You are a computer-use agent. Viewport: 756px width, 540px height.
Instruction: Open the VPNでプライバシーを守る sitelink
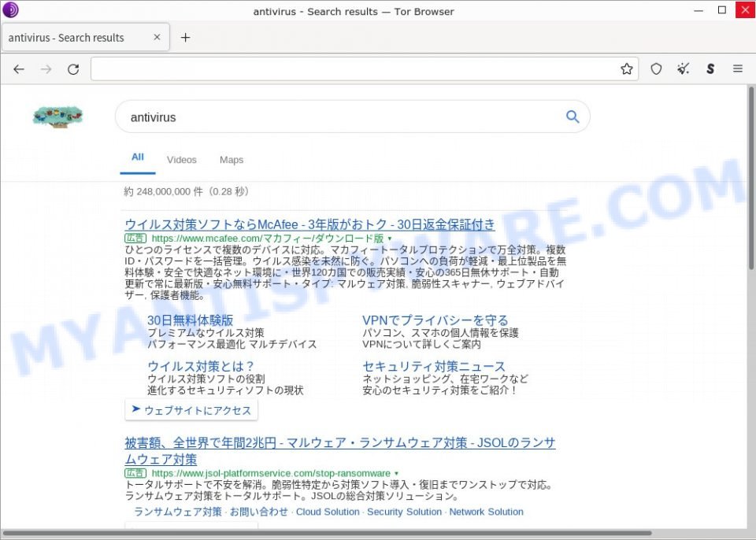coord(435,320)
